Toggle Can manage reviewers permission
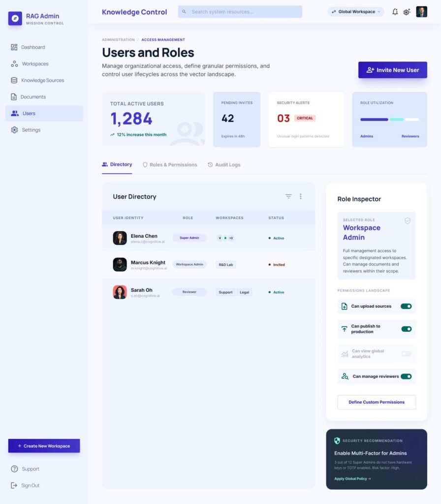 pyautogui.click(x=406, y=377)
